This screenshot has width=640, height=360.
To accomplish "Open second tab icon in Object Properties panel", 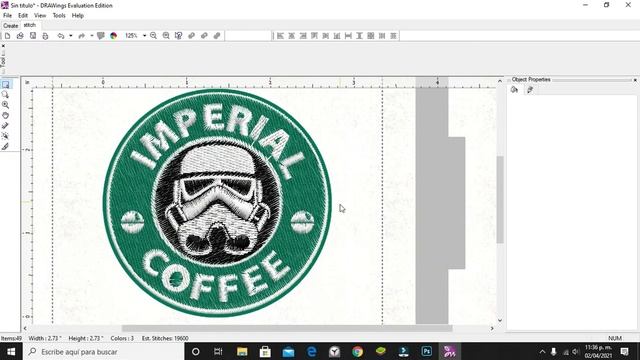I will 530,90.
